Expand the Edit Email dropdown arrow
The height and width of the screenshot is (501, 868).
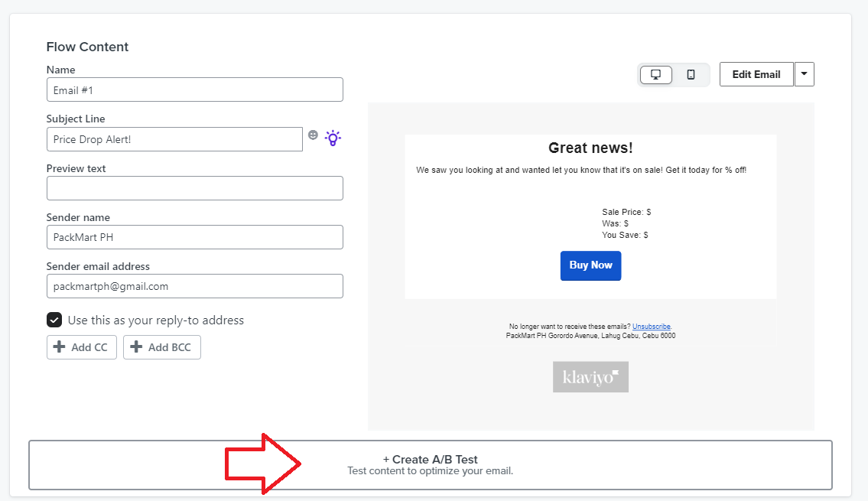click(x=805, y=74)
